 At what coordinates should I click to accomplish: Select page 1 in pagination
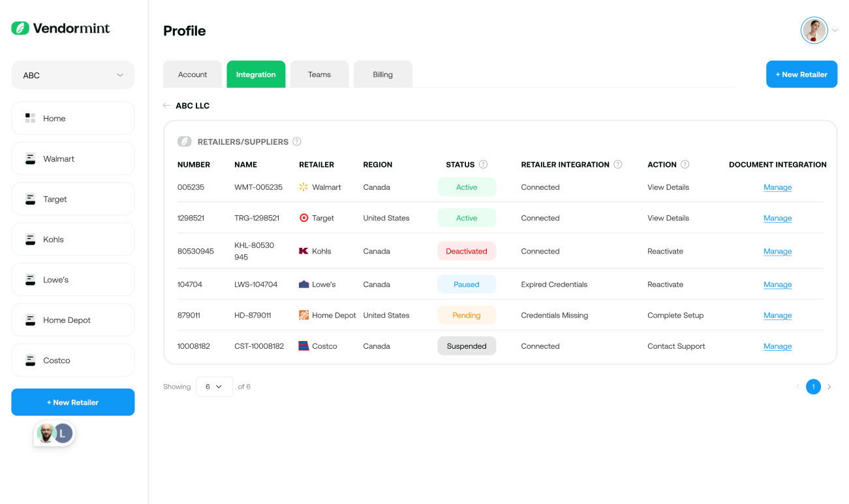tap(813, 387)
